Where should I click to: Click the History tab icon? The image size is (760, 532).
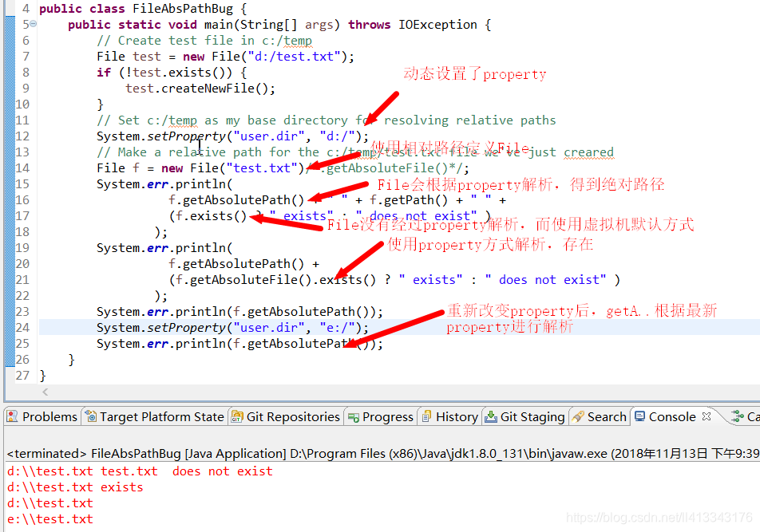(x=426, y=416)
